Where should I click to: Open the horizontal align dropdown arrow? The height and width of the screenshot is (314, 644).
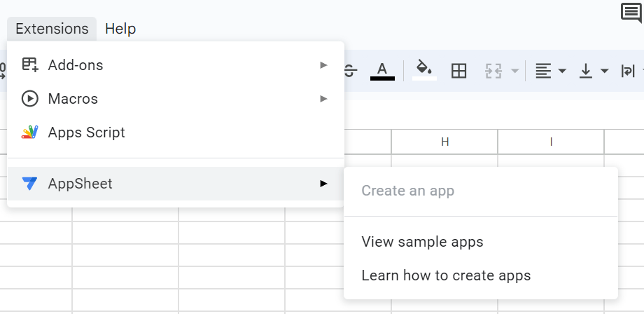[562, 71]
